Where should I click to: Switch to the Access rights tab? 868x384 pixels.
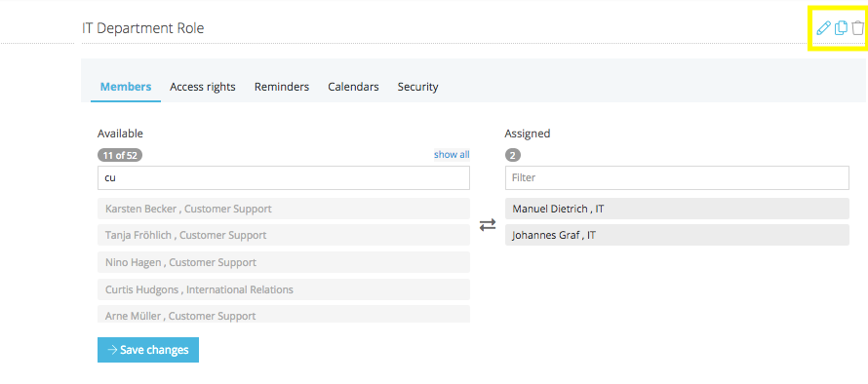(x=203, y=87)
